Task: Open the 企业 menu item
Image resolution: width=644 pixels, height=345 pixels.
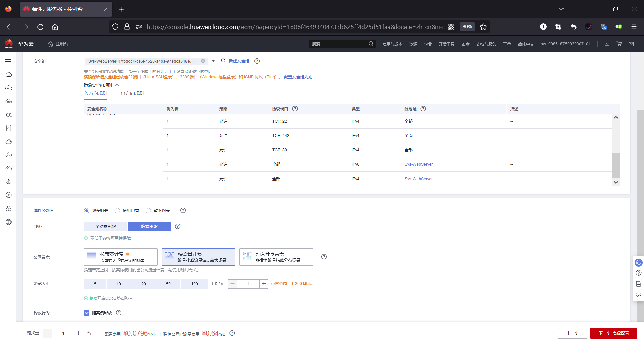Action: click(428, 44)
